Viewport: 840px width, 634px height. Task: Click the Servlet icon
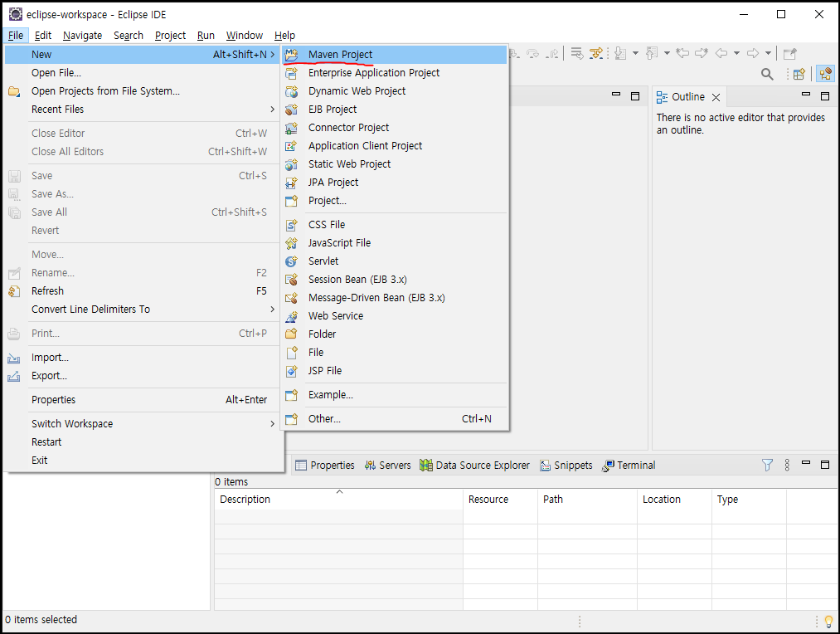point(291,261)
